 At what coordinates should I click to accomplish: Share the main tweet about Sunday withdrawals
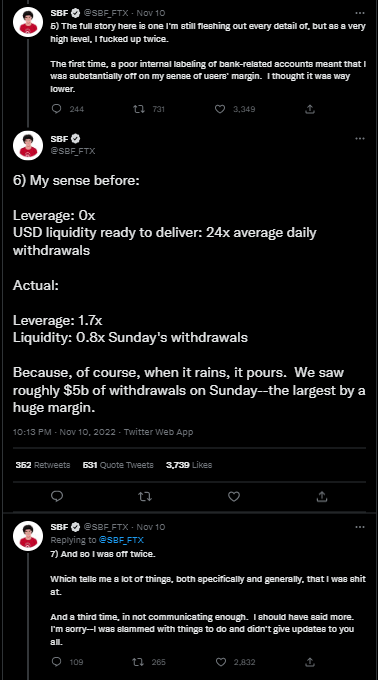[x=322, y=496]
